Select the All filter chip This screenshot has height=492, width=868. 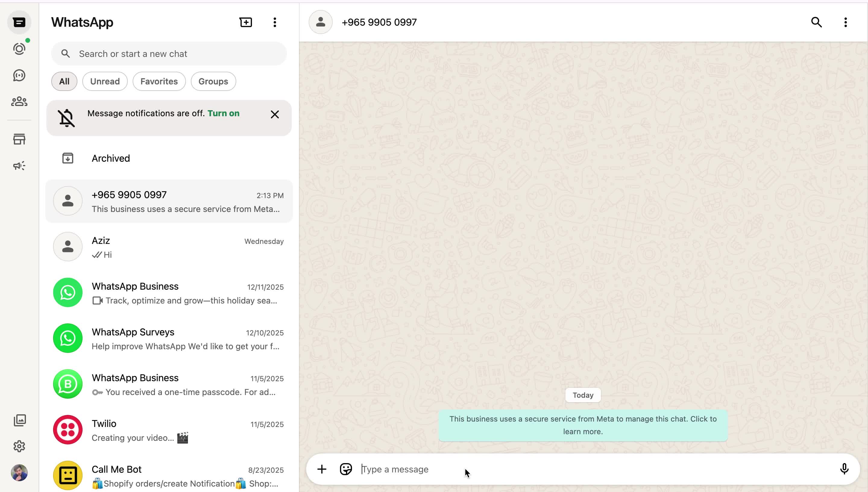[x=64, y=81]
